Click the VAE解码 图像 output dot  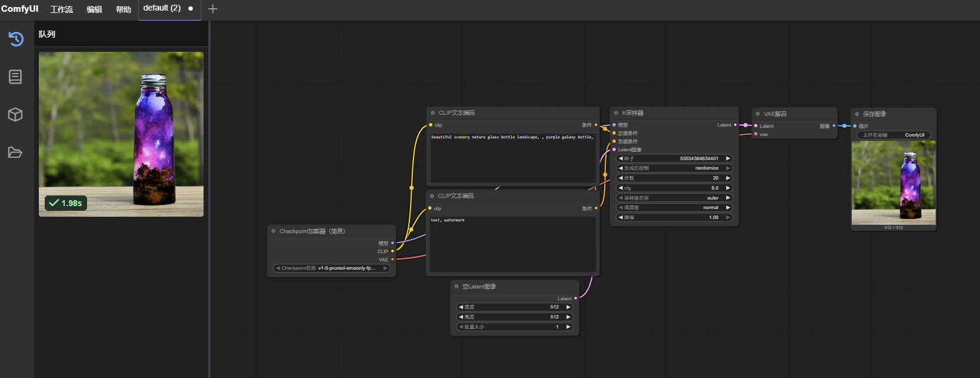pyautogui.click(x=834, y=125)
